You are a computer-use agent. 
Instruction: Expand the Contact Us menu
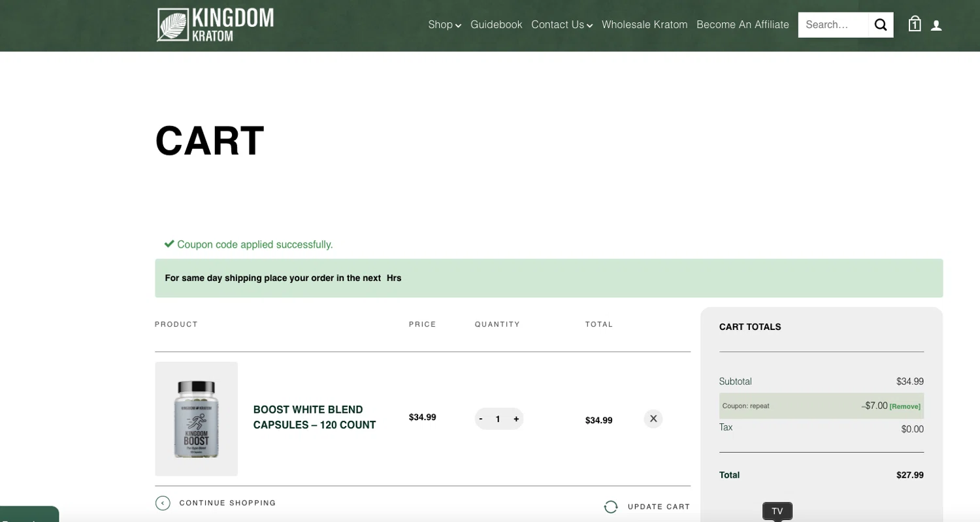562,25
